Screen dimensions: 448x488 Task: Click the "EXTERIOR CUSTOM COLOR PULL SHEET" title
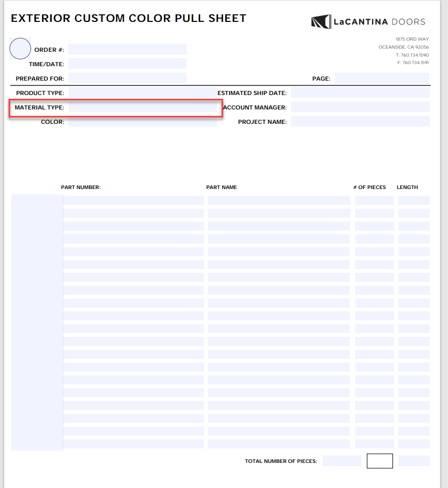(x=129, y=18)
